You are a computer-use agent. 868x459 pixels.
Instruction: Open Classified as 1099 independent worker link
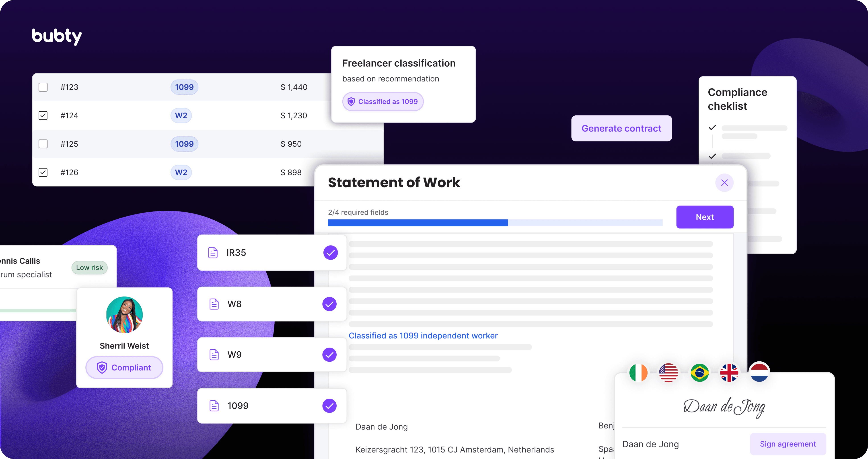point(423,336)
